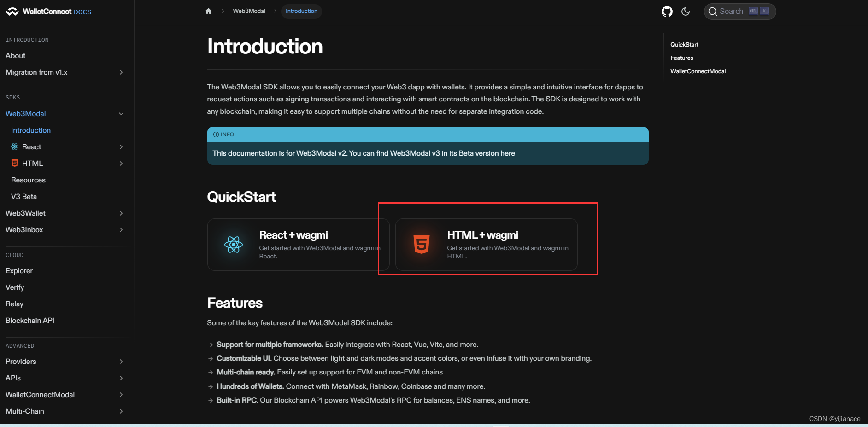Expand the WalletConnectModal sidebar chevron
Viewport: 868px width, 427px height.
click(121, 395)
